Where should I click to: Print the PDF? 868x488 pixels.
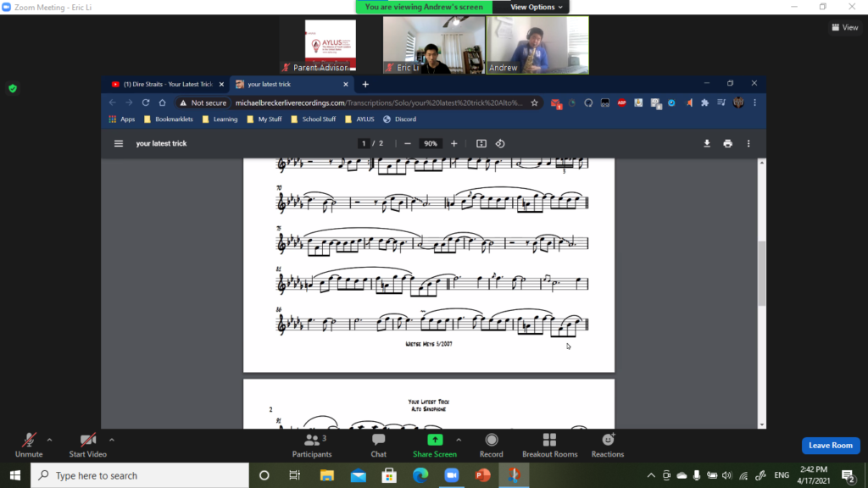(728, 144)
